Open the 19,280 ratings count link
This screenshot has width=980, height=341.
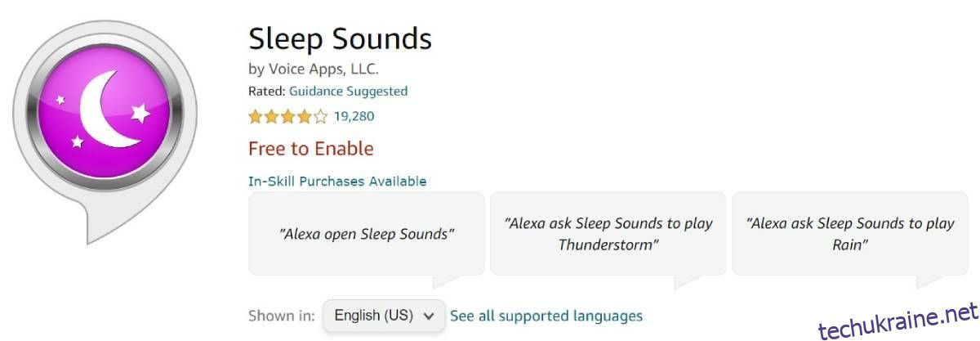[354, 116]
